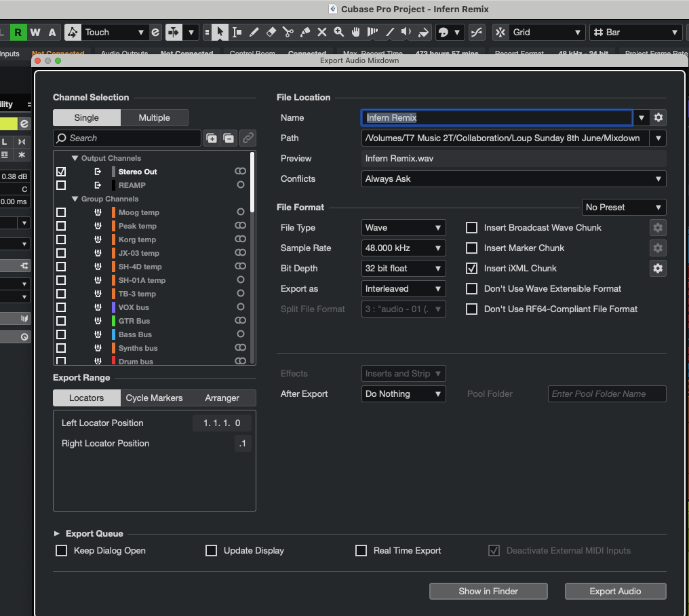This screenshot has width=689, height=616.
Task: Toggle Snap to Zero Crossing
Action: (x=476, y=32)
